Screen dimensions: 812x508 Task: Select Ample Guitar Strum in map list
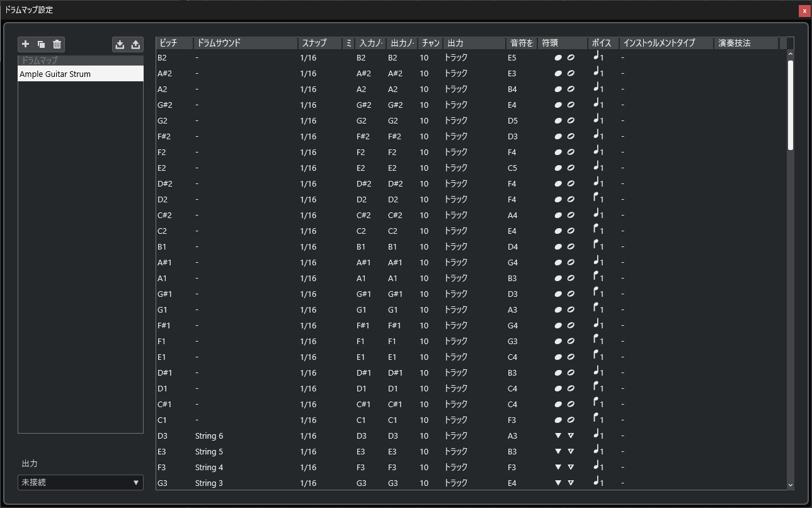[x=81, y=74]
